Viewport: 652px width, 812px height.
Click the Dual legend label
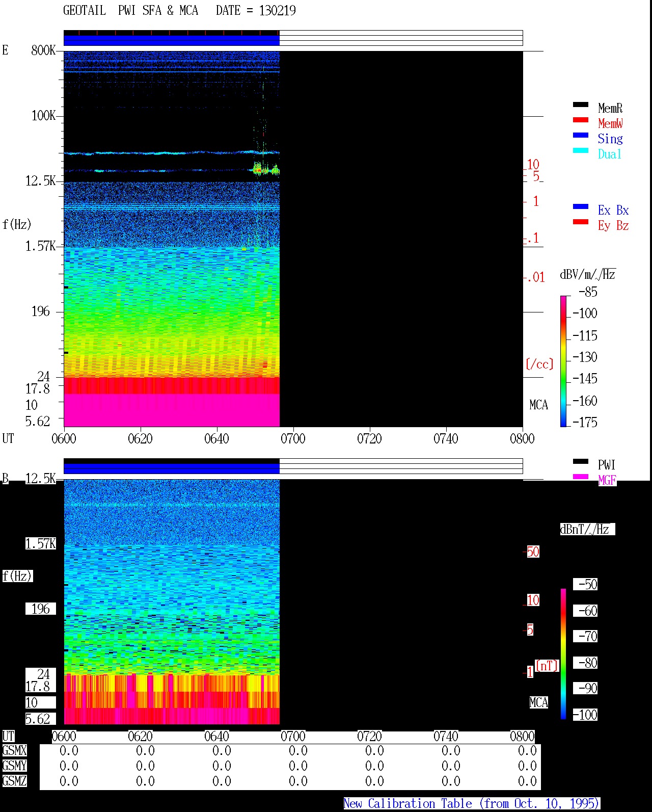[610, 154]
